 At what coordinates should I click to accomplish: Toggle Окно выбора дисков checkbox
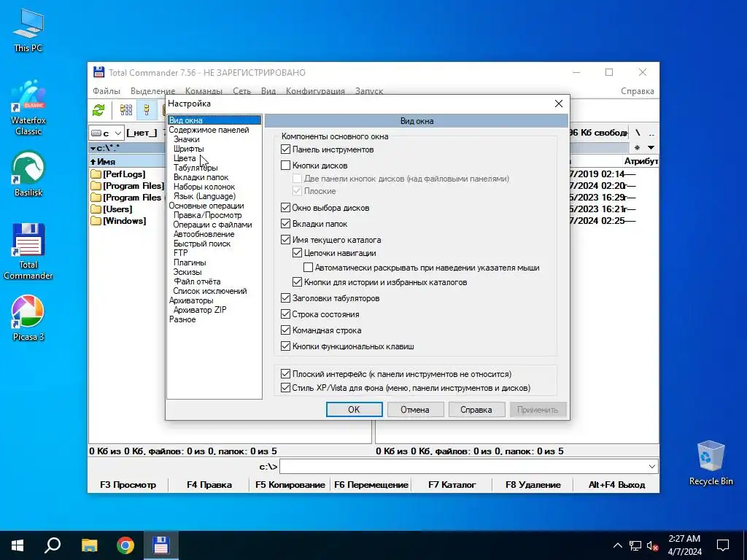click(285, 208)
